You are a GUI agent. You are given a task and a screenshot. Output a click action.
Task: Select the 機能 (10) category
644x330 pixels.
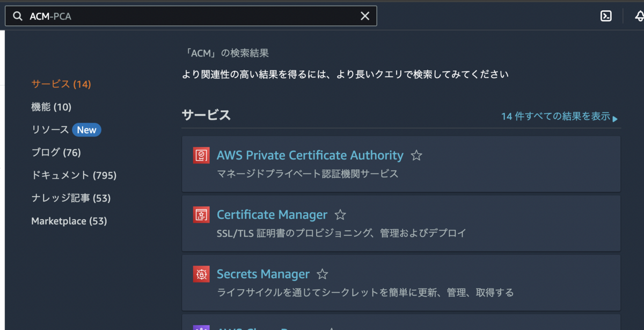[51, 107]
